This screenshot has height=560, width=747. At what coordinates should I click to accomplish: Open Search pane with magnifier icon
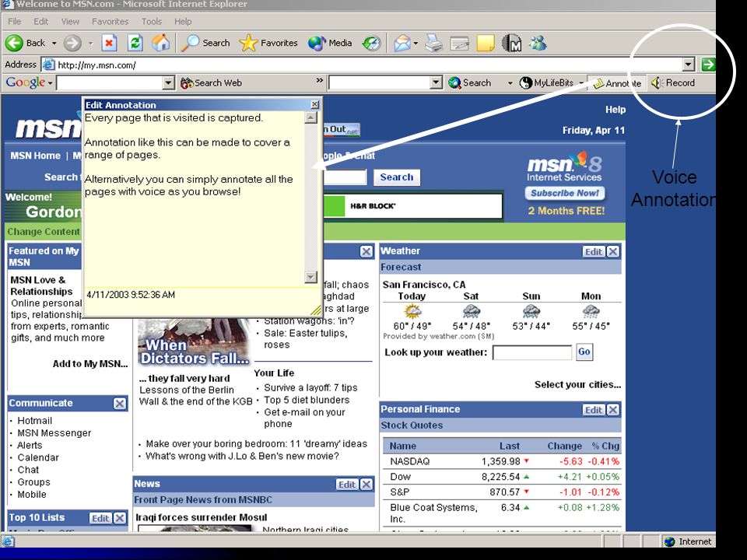coord(205,44)
